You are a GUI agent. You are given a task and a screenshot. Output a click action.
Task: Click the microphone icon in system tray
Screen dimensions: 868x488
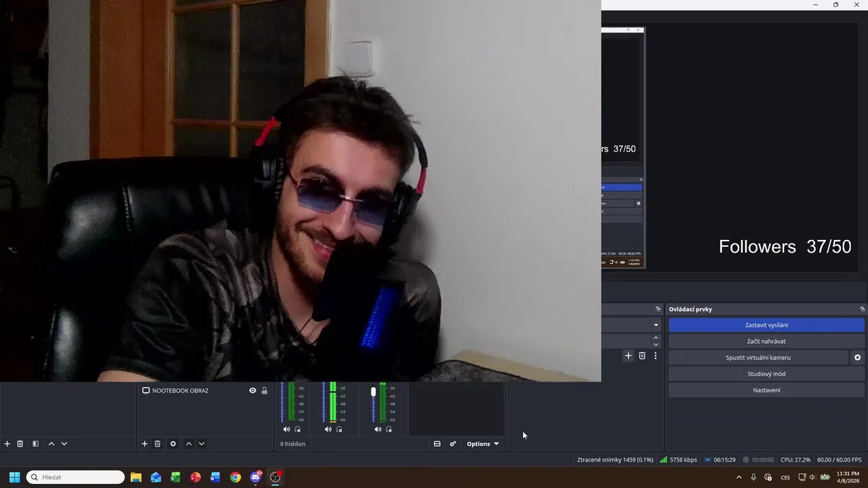pyautogui.click(x=753, y=477)
